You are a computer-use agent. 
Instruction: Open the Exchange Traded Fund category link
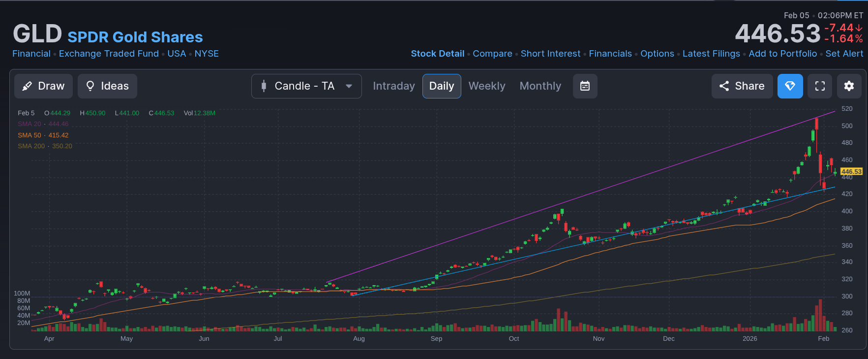[x=109, y=54]
